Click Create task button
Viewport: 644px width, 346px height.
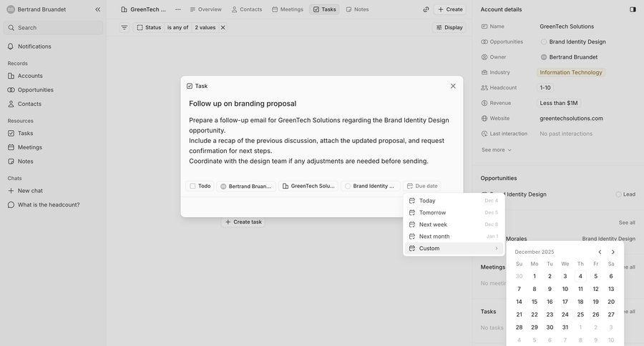click(x=243, y=222)
